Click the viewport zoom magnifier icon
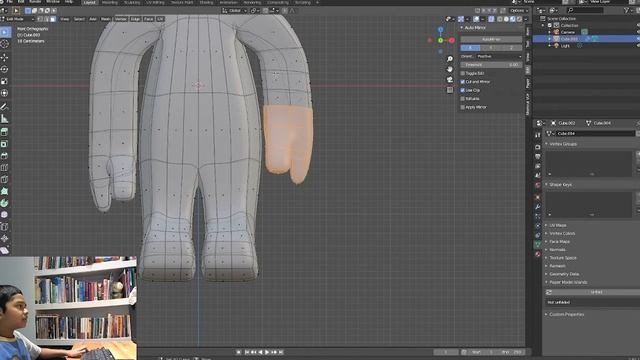 pos(449,59)
